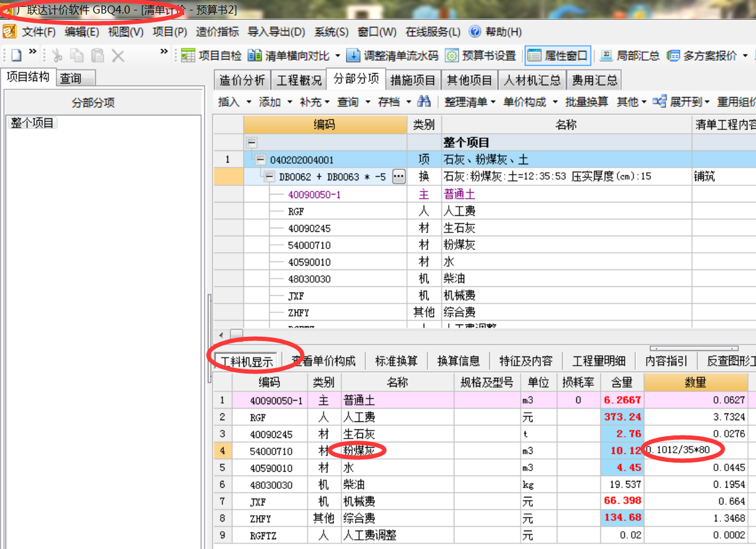This screenshot has height=549, width=756.
Task: Switch to the 工程概况 tab
Action: point(299,80)
